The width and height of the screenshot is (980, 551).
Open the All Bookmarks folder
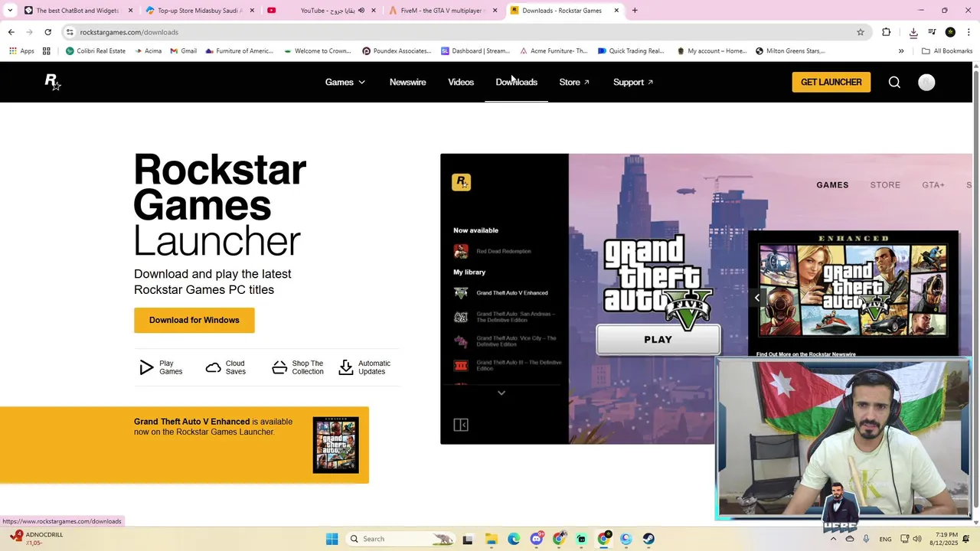[x=947, y=51]
